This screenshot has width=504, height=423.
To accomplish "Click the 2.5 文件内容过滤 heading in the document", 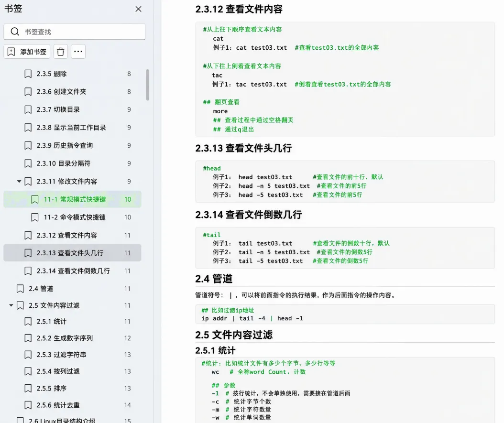I will 234,335.
